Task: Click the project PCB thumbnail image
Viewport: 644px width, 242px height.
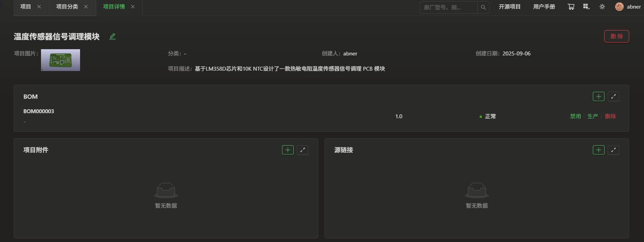Action: coord(61,60)
